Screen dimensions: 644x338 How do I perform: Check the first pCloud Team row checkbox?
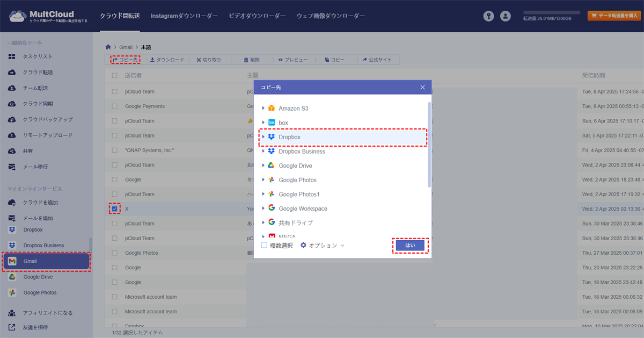pyautogui.click(x=114, y=91)
